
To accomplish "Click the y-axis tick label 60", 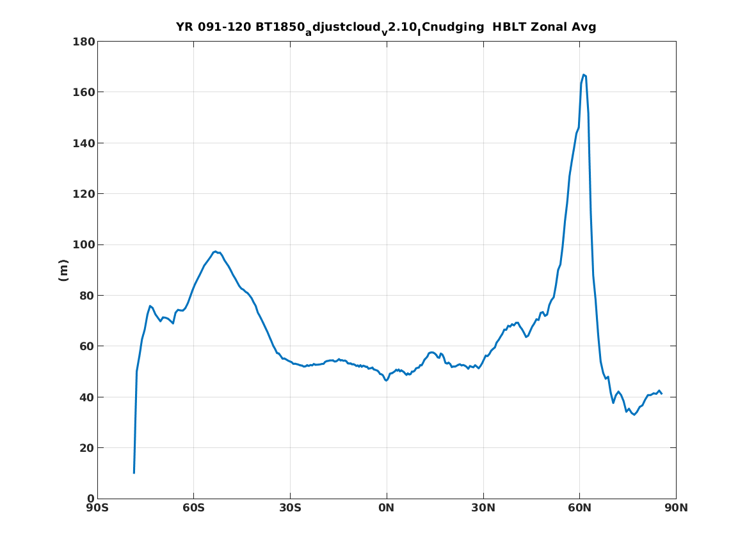I will 86,346.
